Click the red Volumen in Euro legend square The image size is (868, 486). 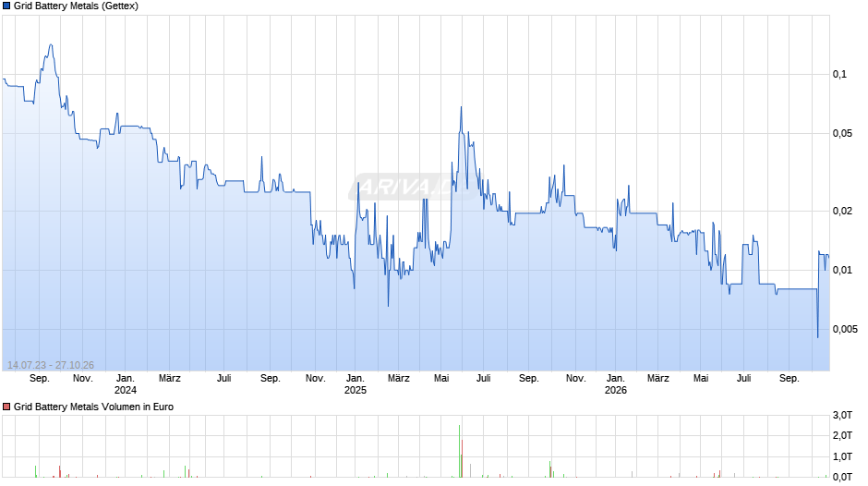coord(6,407)
